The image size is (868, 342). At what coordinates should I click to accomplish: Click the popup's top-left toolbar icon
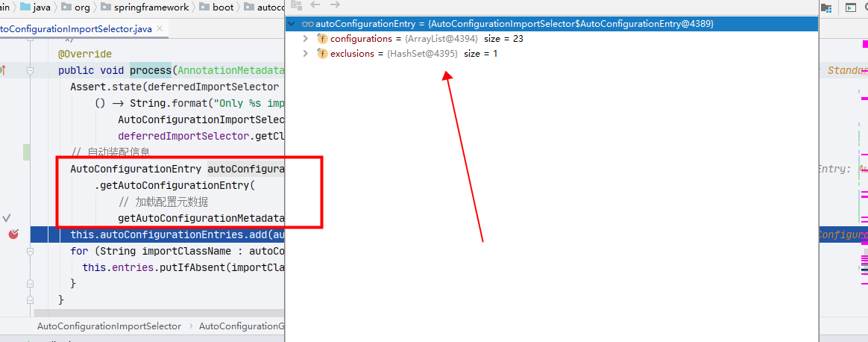click(296, 5)
